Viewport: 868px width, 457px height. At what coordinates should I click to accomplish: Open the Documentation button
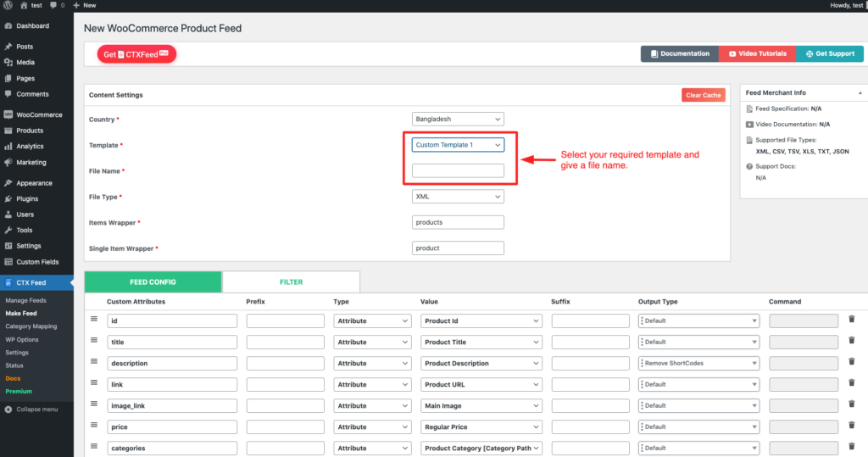[679, 53]
